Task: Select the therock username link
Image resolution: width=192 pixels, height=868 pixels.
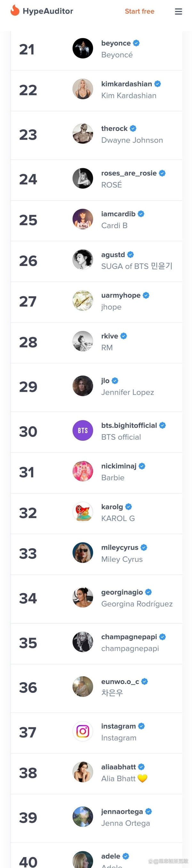Action: tap(114, 128)
